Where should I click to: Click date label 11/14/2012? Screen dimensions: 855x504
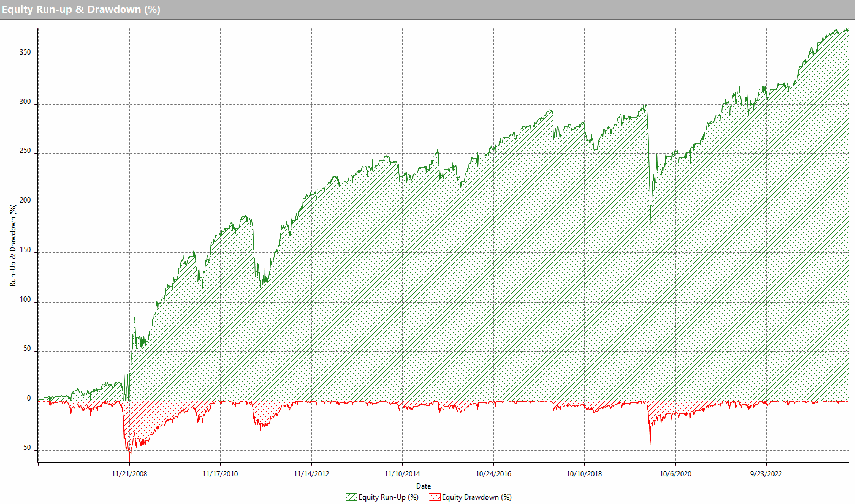click(311, 473)
